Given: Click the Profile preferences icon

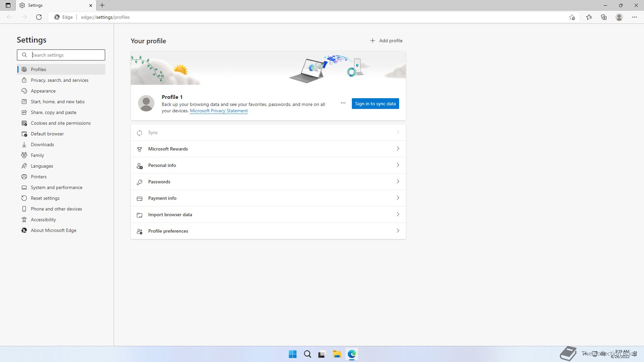Looking at the screenshot, I should click(x=140, y=231).
